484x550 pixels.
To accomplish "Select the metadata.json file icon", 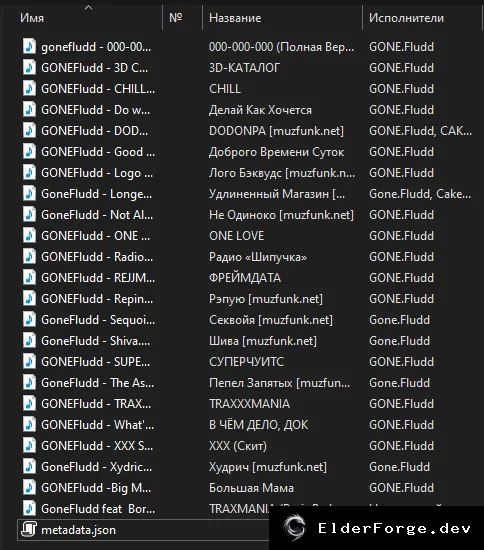I will click(29, 529).
